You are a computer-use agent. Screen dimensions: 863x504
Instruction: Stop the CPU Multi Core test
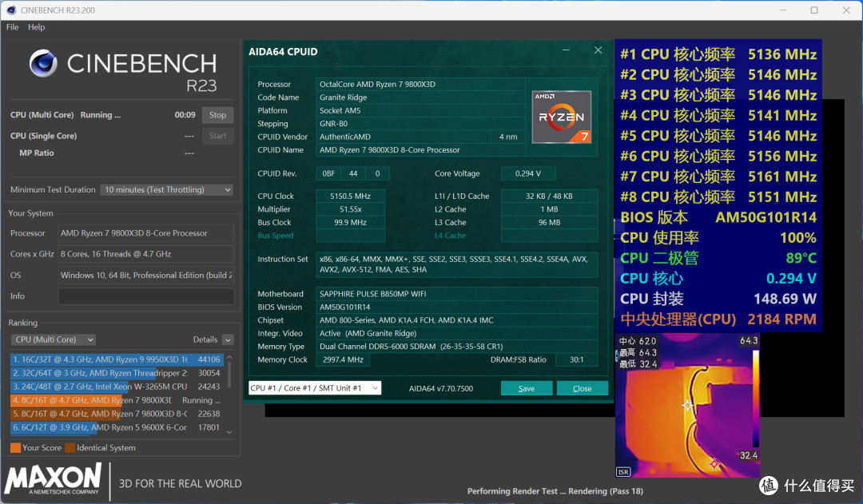[217, 115]
